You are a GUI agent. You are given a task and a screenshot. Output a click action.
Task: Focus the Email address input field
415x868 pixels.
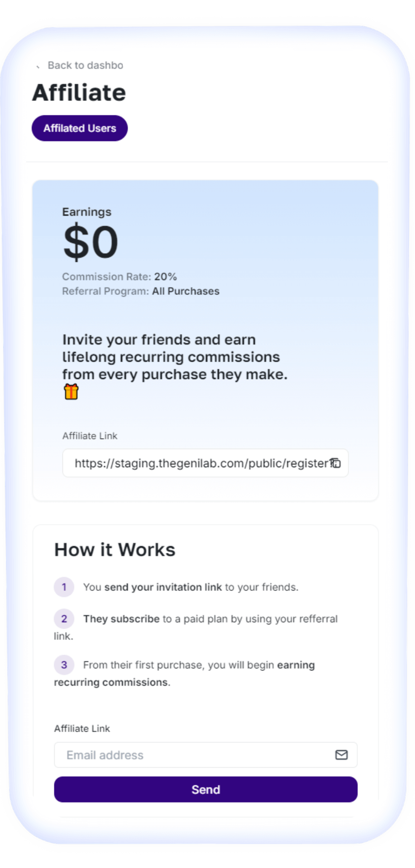195,755
